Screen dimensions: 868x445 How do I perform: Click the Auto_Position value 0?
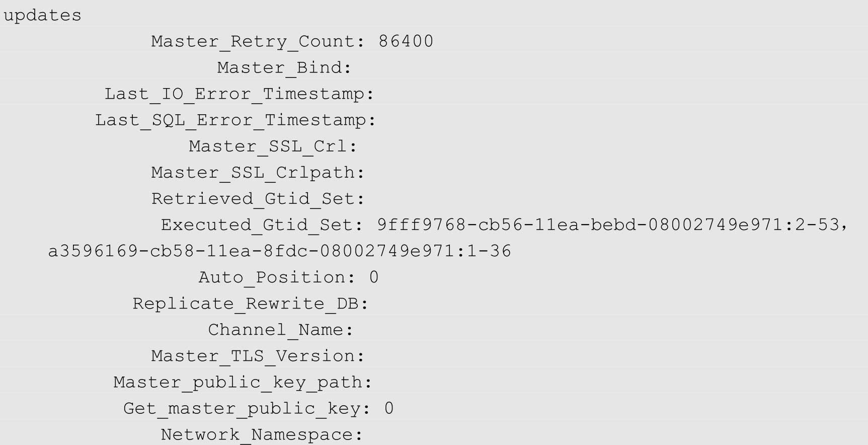click(x=374, y=277)
